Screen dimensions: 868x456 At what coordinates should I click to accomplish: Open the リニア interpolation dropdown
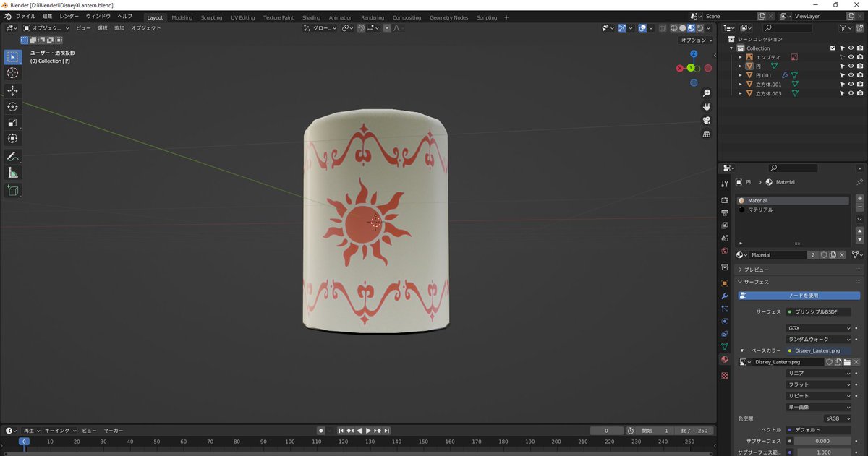[x=819, y=373]
